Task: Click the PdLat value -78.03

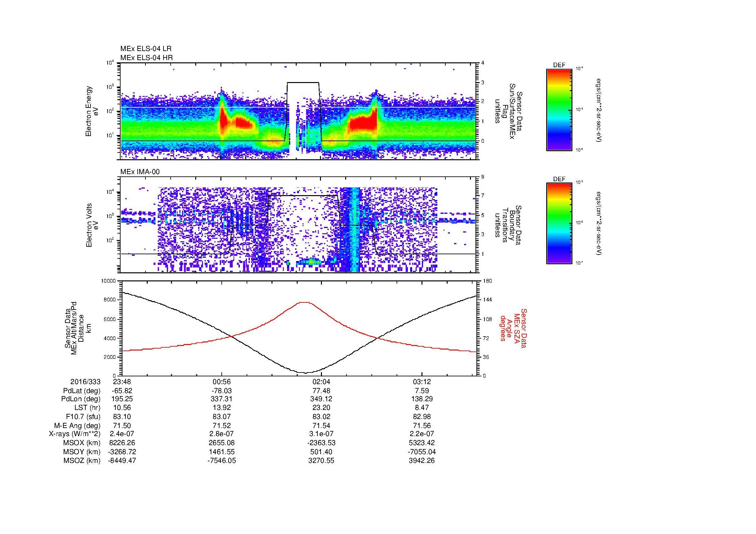Action: (222, 391)
